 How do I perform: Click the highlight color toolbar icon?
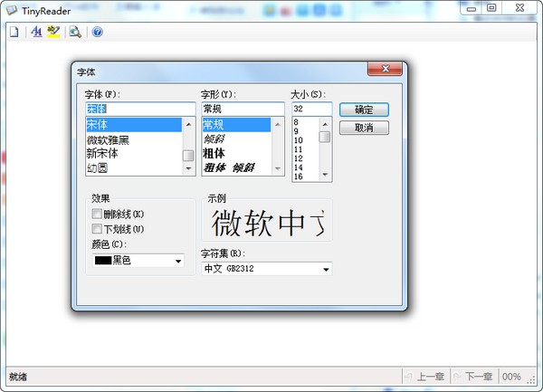(53, 32)
